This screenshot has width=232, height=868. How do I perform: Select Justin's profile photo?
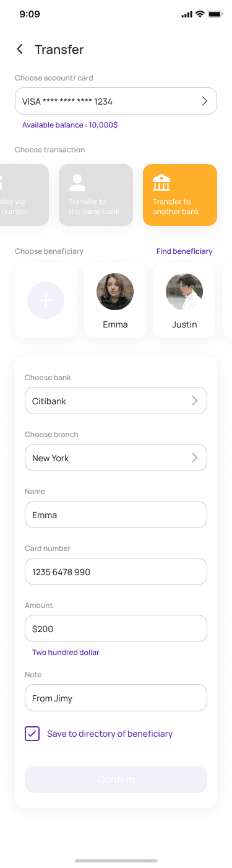(x=184, y=292)
